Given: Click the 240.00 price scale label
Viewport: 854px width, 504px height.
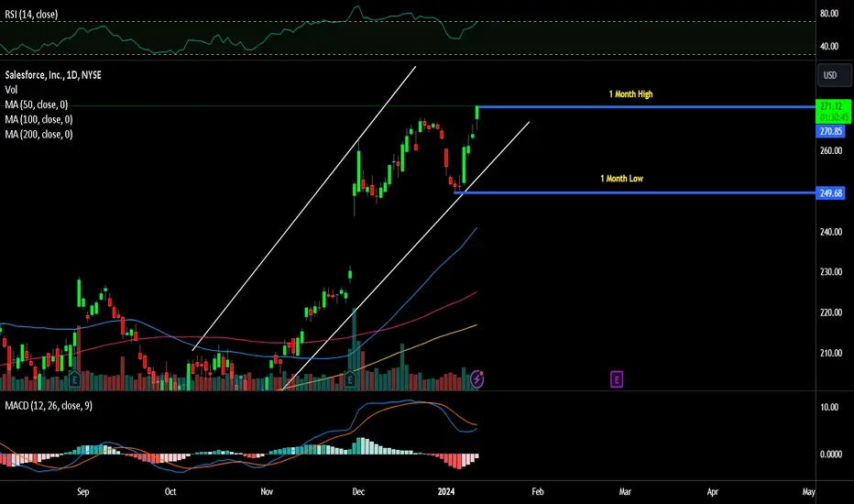Looking at the screenshot, I should coord(831,232).
